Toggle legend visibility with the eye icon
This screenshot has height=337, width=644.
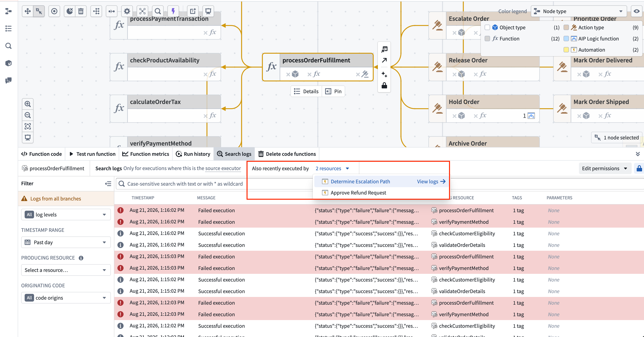click(x=636, y=11)
